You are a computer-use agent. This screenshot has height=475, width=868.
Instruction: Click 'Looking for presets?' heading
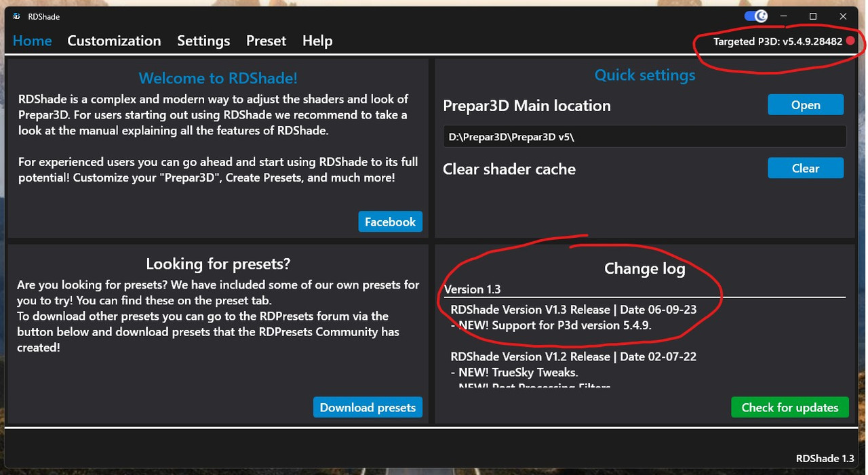click(218, 264)
